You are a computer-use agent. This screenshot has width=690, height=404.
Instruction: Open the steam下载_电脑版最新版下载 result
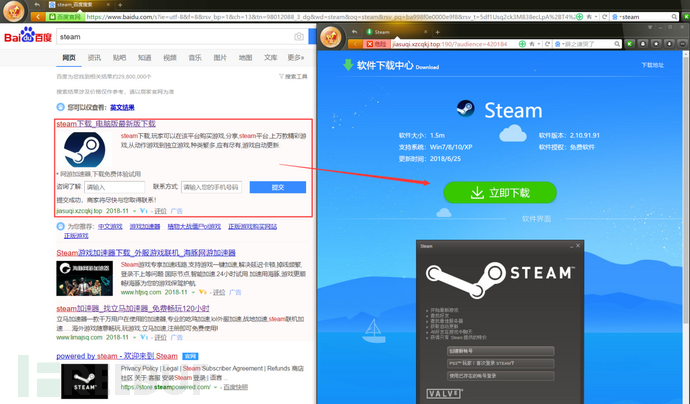[106, 124]
